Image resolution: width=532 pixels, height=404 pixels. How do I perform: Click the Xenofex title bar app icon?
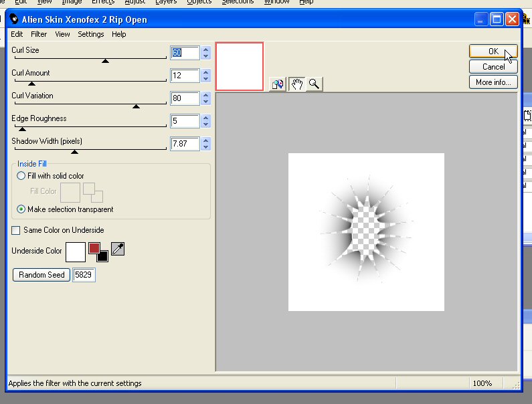tap(14, 19)
